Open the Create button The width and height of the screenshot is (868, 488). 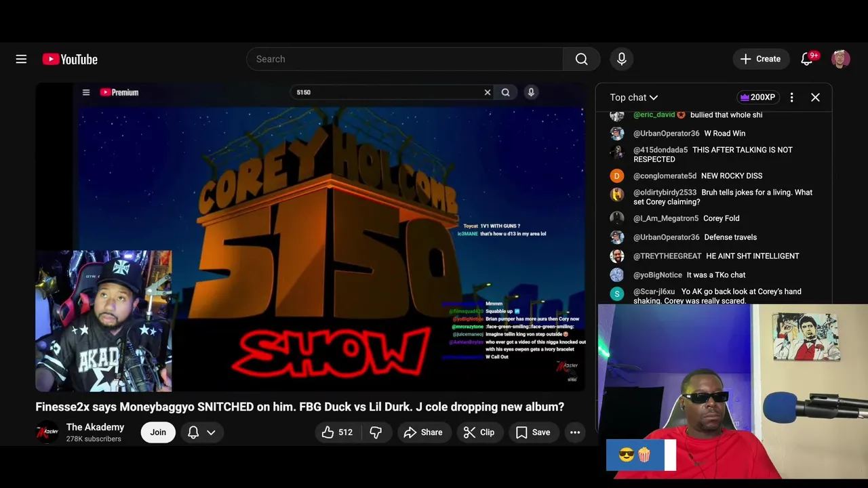tap(761, 59)
